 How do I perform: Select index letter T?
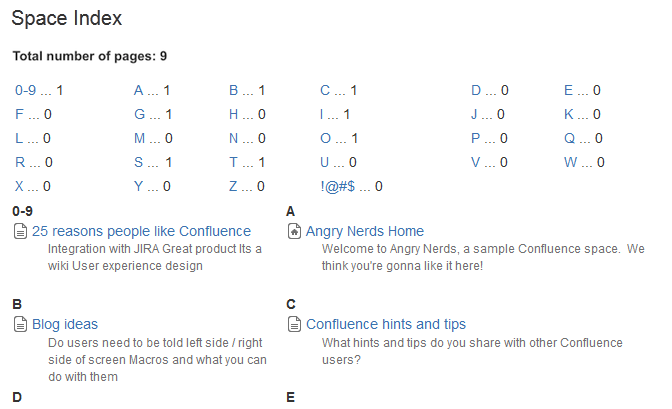pyautogui.click(x=233, y=162)
